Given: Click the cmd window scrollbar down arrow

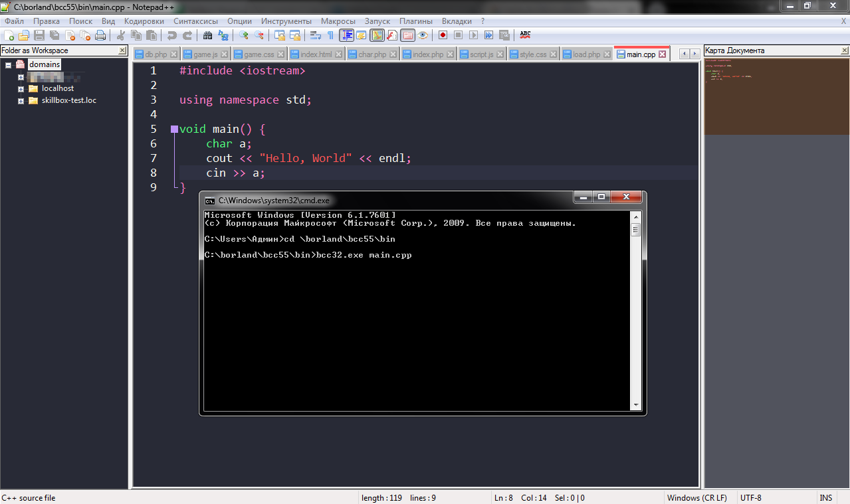Looking at the screenshot, I should pos(635,405).
